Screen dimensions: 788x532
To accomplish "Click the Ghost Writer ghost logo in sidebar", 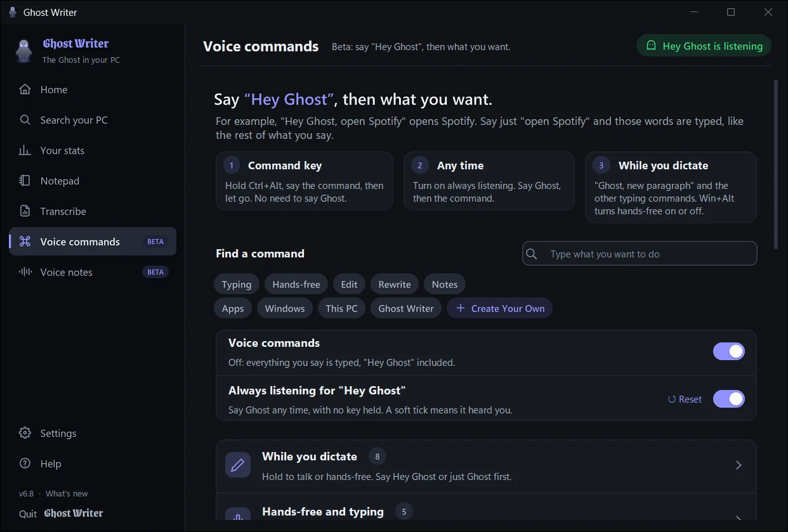I will (x=23, y=51).
